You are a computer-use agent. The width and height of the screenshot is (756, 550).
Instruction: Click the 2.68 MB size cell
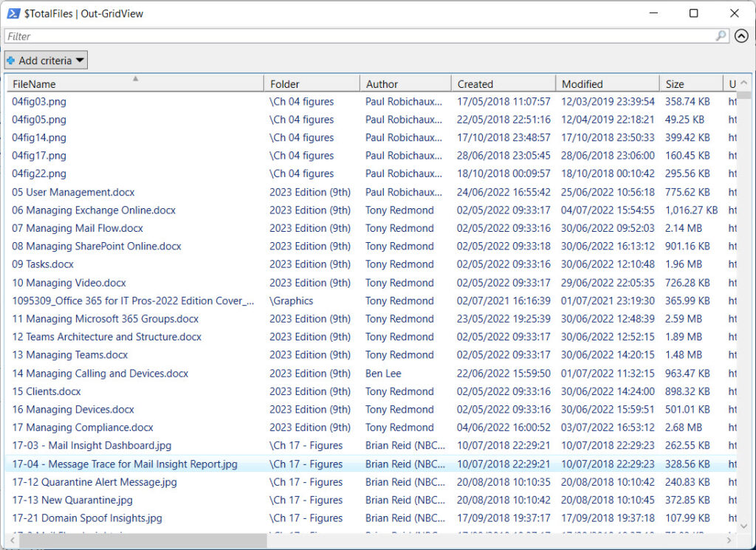click(683, 427)
